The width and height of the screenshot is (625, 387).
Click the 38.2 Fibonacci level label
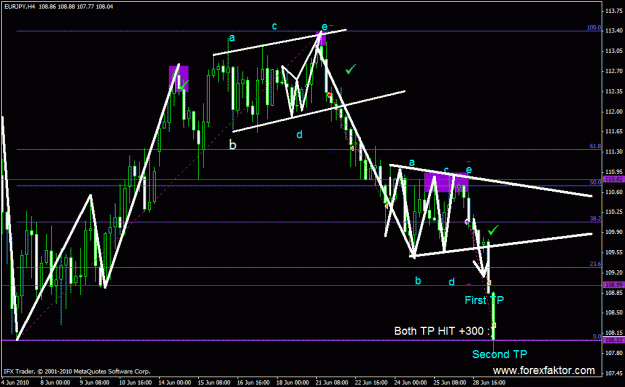pos(596,219)
